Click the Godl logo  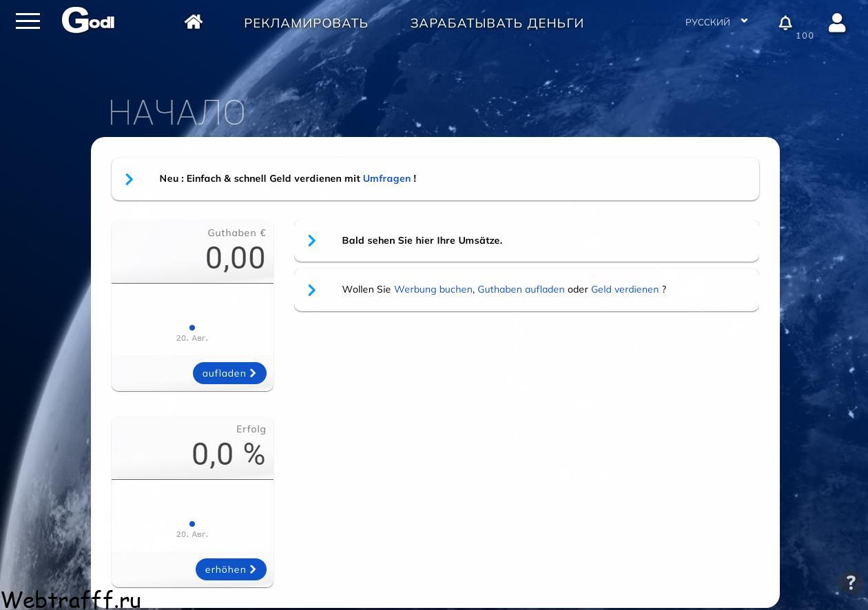tap(88, 21)
